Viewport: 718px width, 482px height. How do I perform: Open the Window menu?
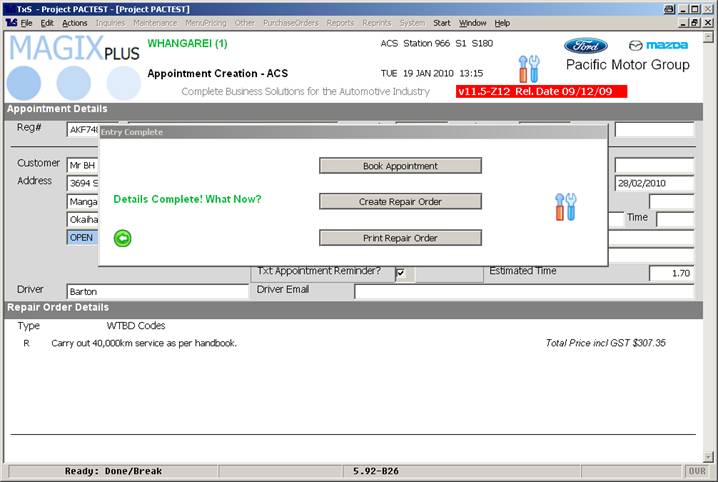point(472,22)
